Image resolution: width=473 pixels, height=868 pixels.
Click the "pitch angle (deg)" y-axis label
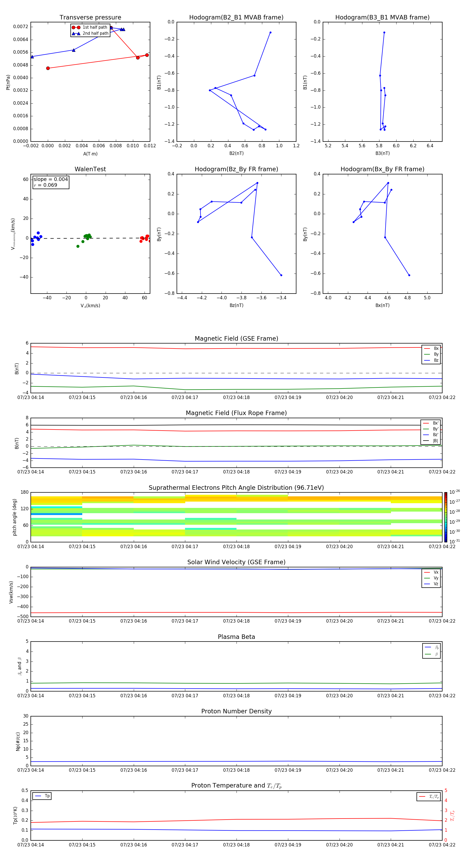pyautogui.click(x=14, y=517)
